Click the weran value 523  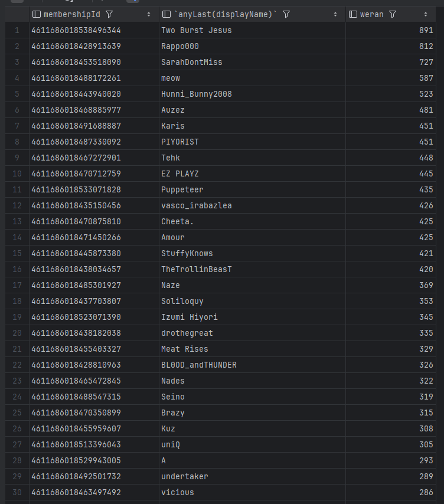391,94
